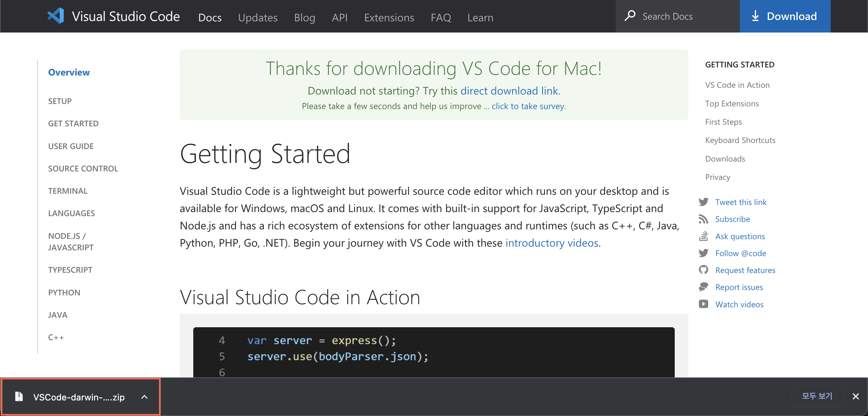The height and width of the screenshot is (416, 868).
Task: Switch to the Updates section
Action: coord(258,17)
